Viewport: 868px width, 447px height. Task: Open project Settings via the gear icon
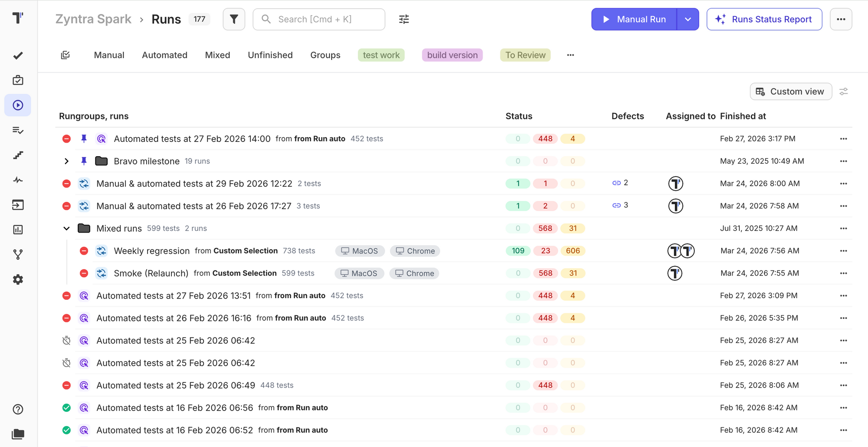[x=17, y=279]
